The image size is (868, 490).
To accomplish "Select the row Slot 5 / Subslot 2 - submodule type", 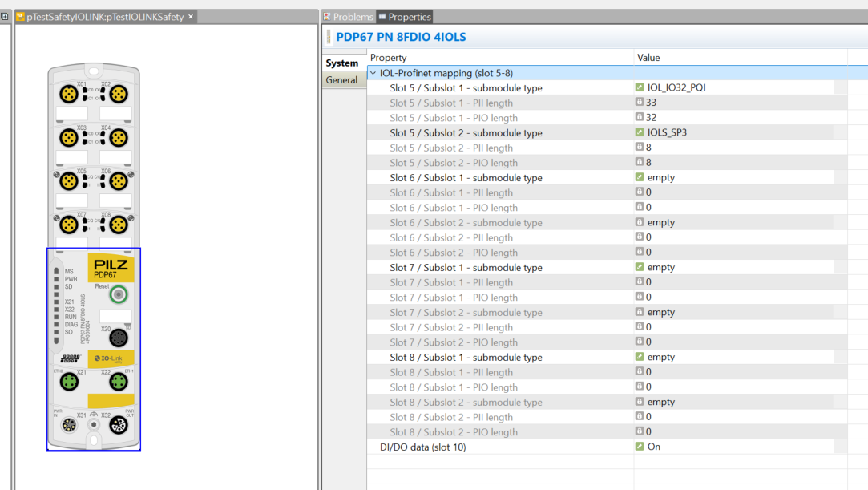I will pos(608,133).
